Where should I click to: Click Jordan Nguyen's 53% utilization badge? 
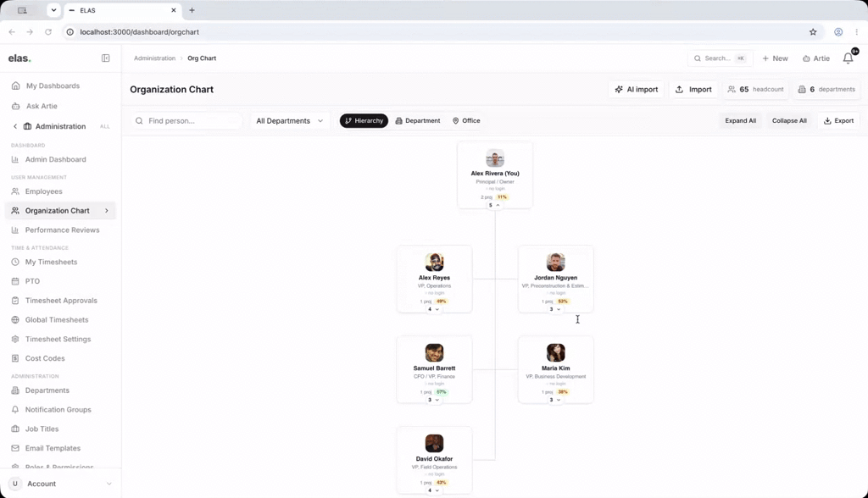563,302
